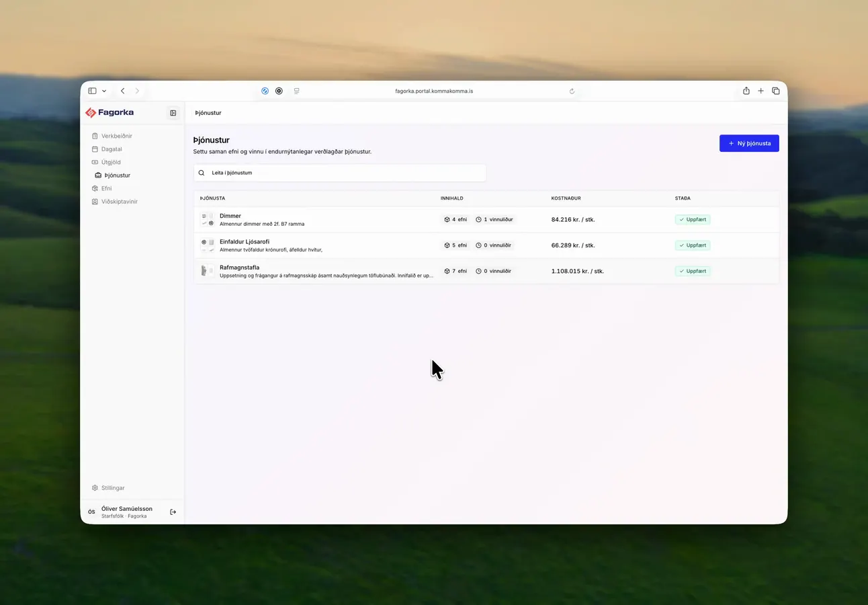Click the 4 efni badge for Dimmer

(x=455, y=219)
